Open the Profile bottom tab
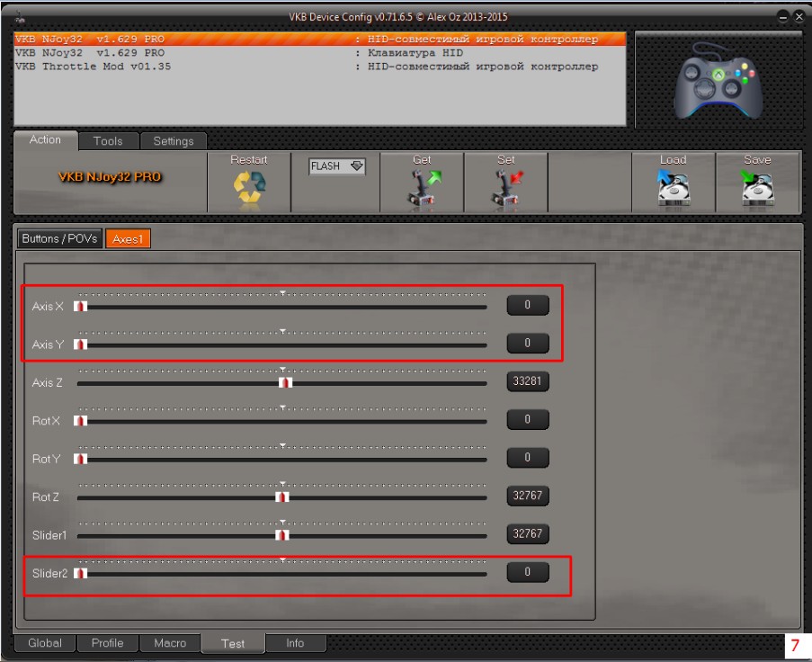This screenshot has height=662, width=812. tap(108, 643)
